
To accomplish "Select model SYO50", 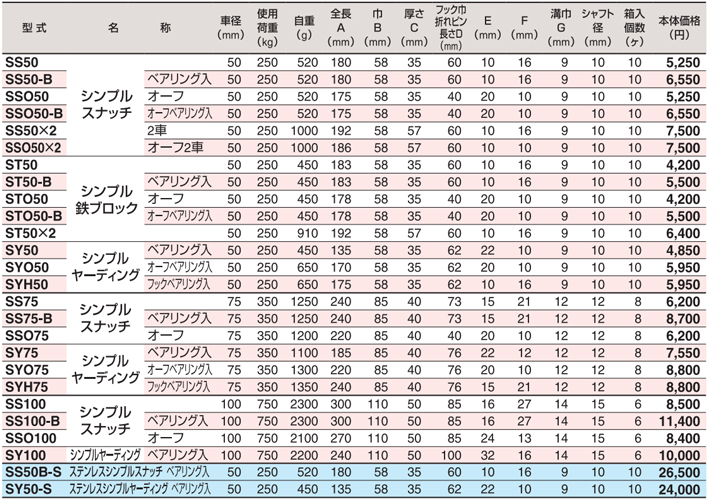I will (27, 268).
